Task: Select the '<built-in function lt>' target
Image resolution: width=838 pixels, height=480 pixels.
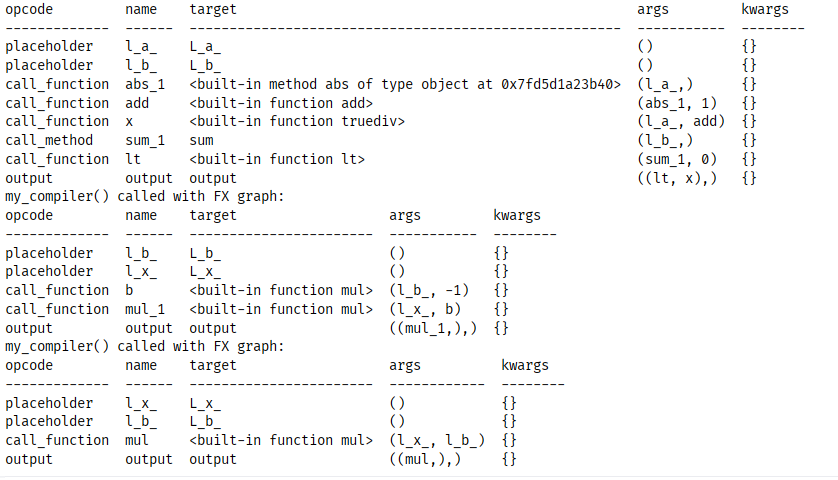Action: coord(277,159)
